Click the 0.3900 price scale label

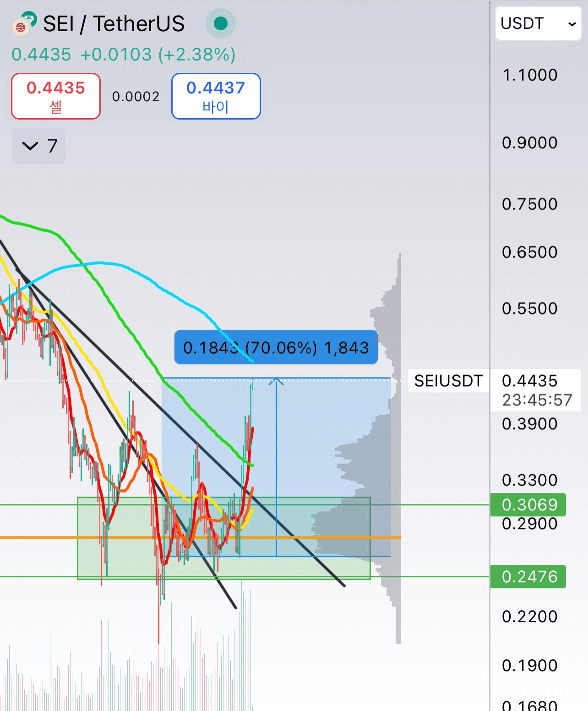[530, 424]
